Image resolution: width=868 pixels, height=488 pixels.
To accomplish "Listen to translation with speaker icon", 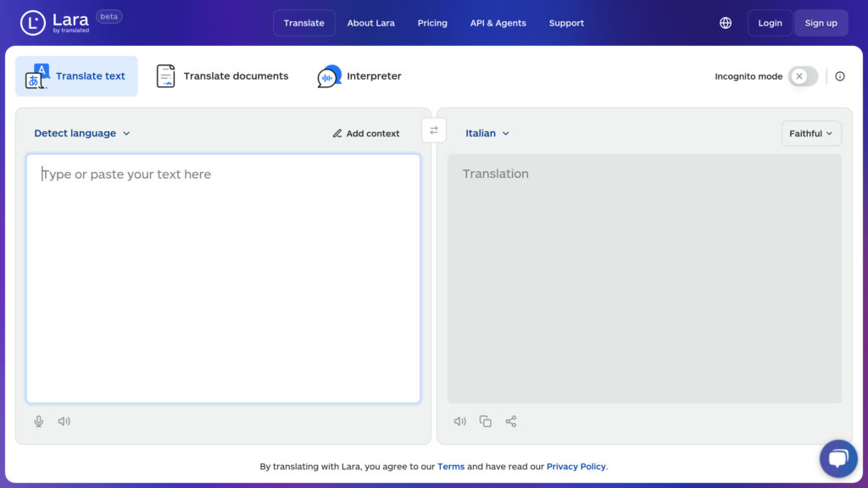I will [460, 421].
